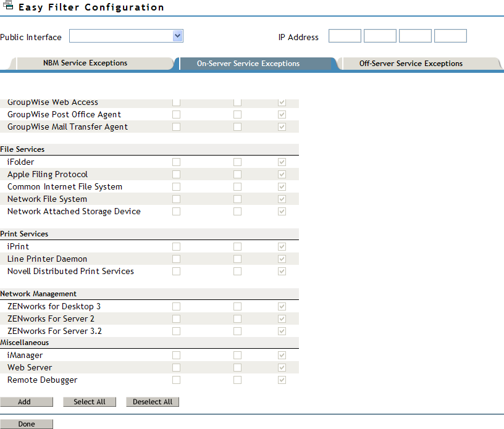Switch to NBM Service Exceptions tab
Screen dimensions: 504x429
coord(85,63)
